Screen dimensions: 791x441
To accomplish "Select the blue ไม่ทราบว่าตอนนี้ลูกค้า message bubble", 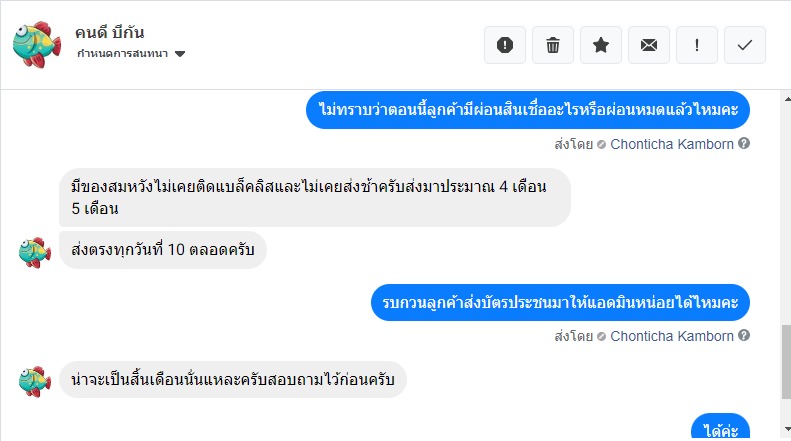I will (x=528, y=109).
